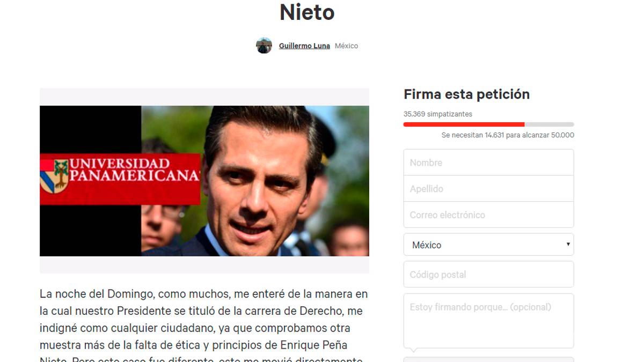
Task: Click the petition title word Nieto
Action: [307, 12]
